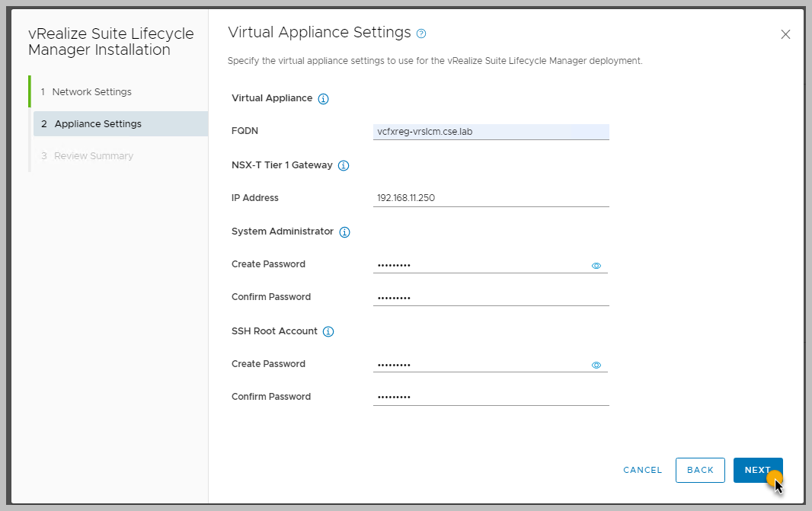
Task: Click the help icon beside Virtual Appliance Settings title
Action: (x=421, y=34)
